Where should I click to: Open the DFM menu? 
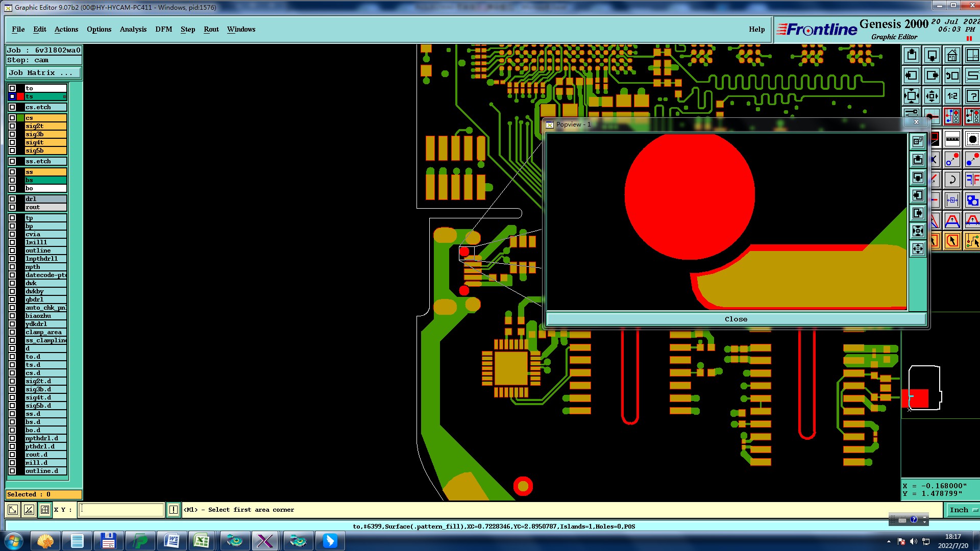163,29
